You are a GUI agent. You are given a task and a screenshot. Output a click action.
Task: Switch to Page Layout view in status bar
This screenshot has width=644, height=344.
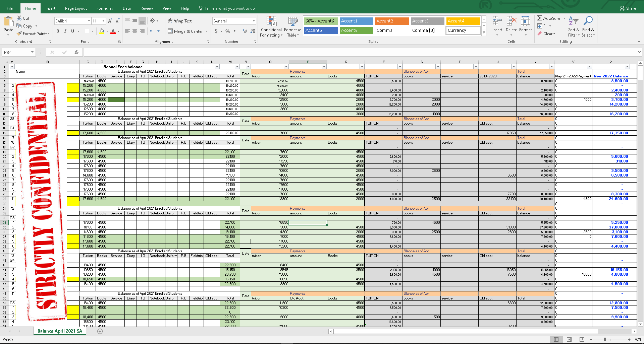pos(569,340)
